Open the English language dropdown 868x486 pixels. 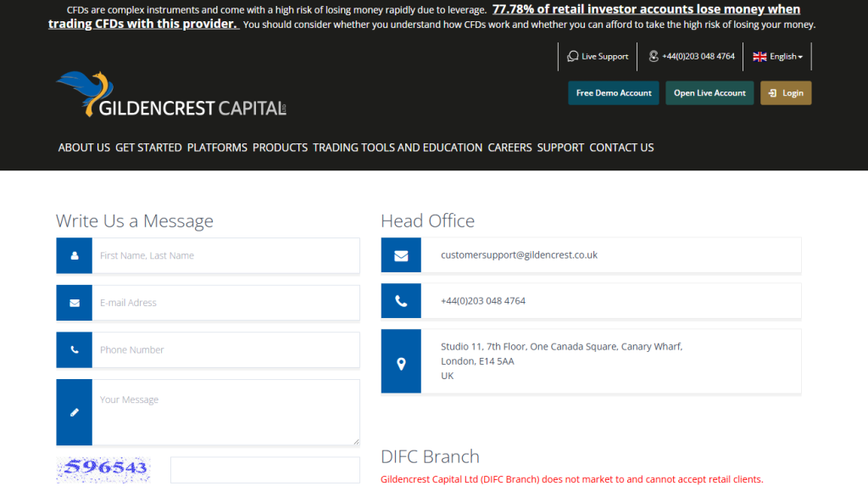point(777,57)
